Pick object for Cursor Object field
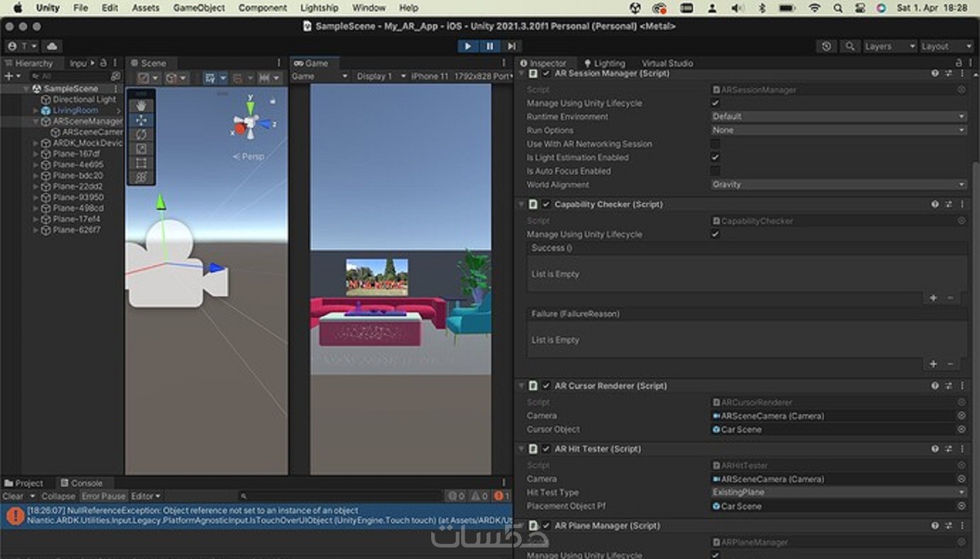This screenshot has width=980, height=559. (962, 429)
